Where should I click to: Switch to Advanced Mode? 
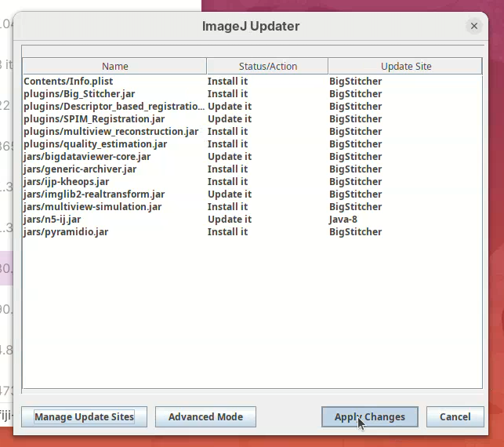205,416
